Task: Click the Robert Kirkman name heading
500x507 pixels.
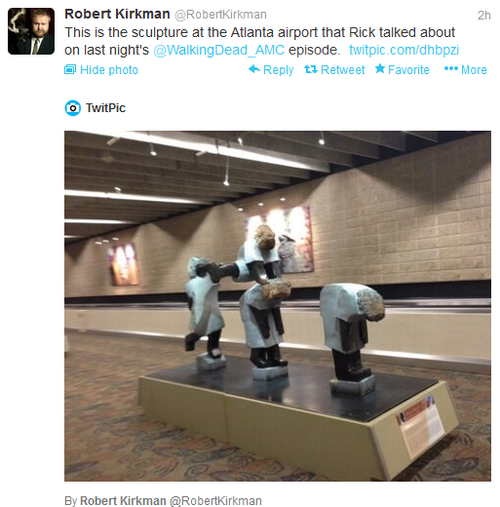Action: coord(117,14)
